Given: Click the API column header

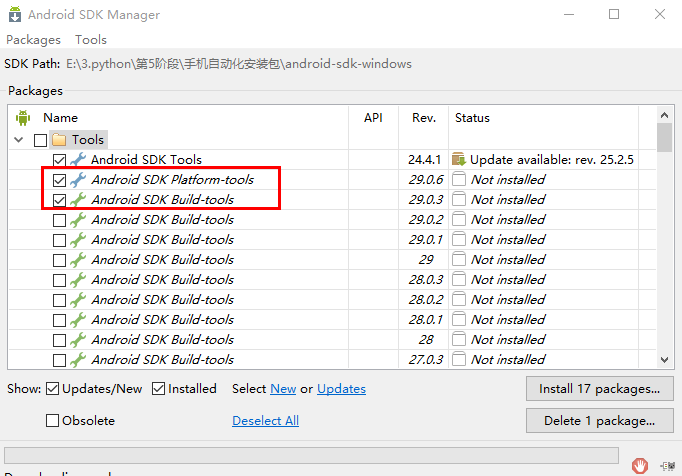Looking at the screenshot, I should [373, 117].
